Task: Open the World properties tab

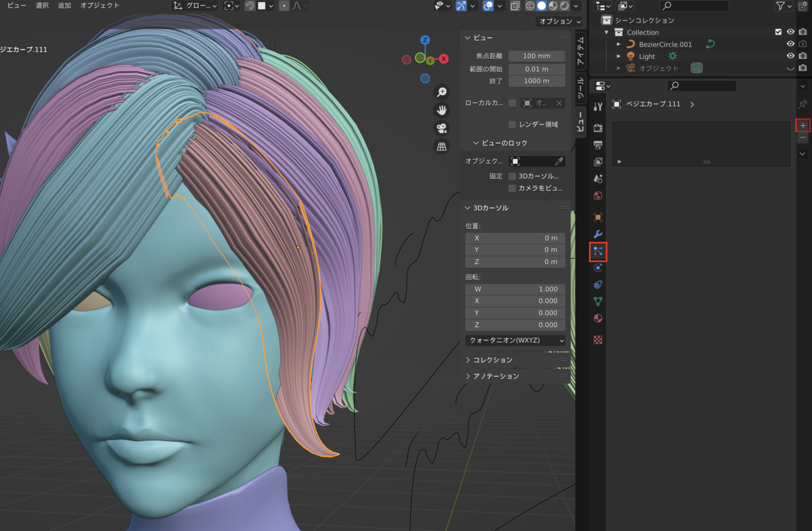Action: pyautogui.click(x=597, y=196)
